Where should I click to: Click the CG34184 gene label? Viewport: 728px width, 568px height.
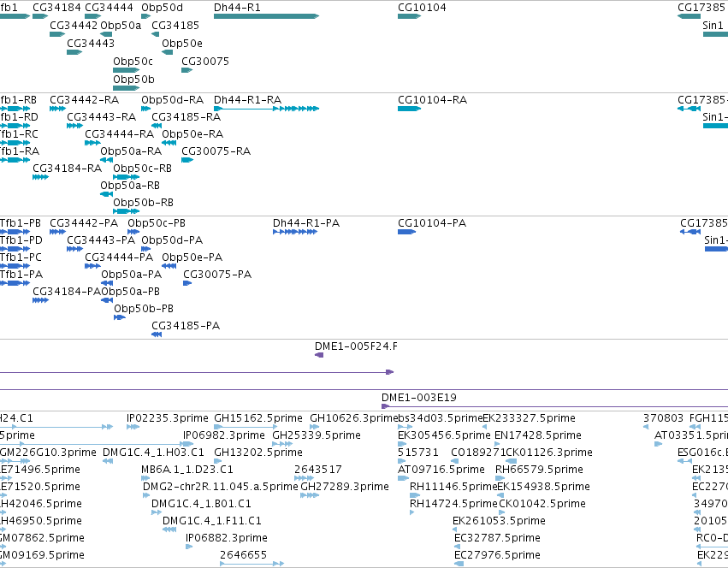tap(56, 8)
